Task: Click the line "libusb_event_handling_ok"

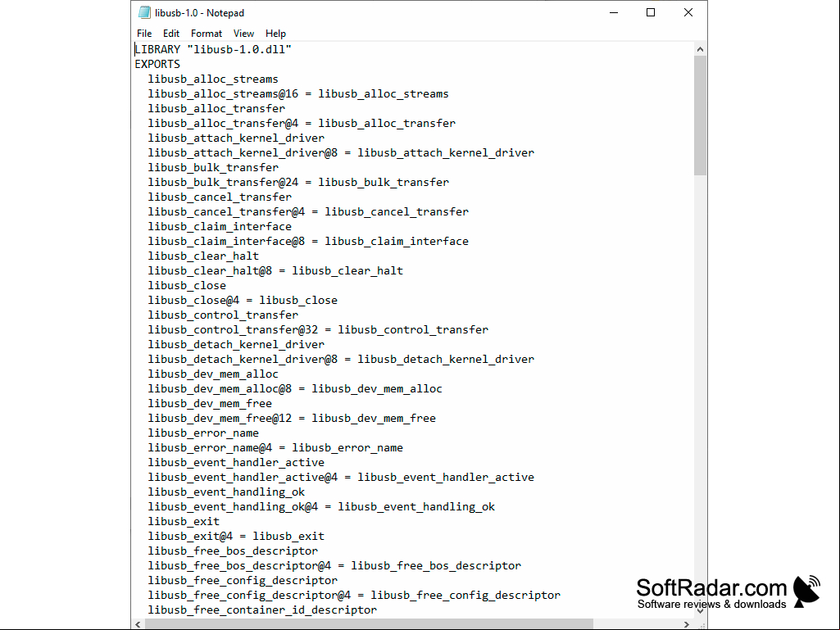Action: click(x=227, y=492)
